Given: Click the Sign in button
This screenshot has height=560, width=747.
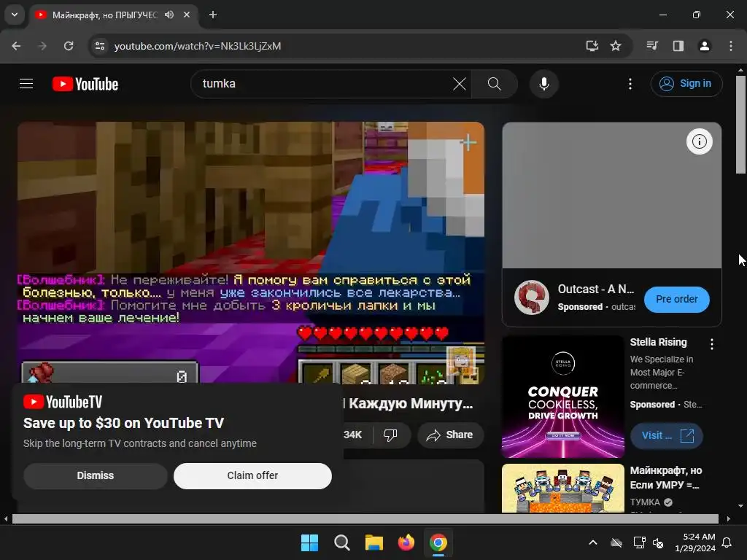Looking at the screenshot, I should pyautogui.click(x=686, y=84).
